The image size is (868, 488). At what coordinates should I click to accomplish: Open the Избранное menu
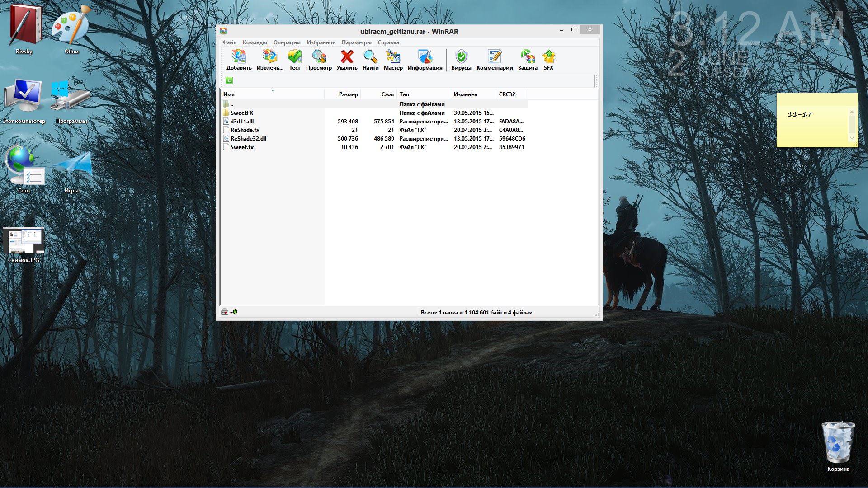click(321, 42)
